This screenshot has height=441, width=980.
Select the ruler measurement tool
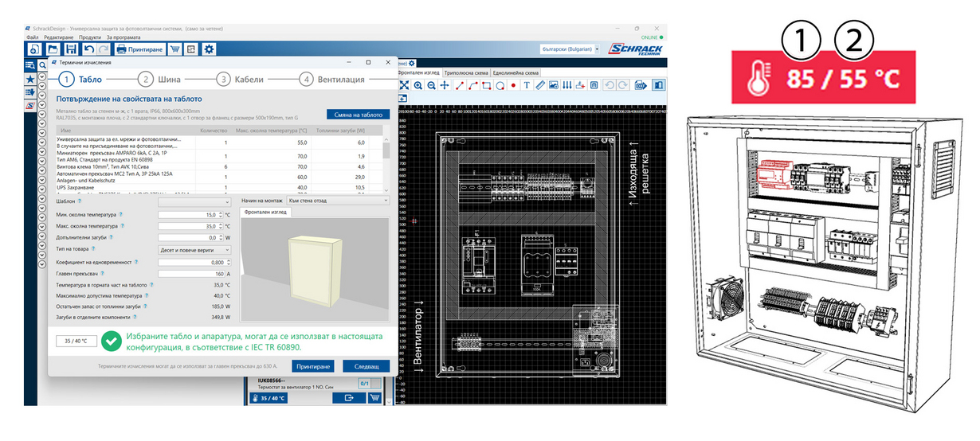(540, 85)
